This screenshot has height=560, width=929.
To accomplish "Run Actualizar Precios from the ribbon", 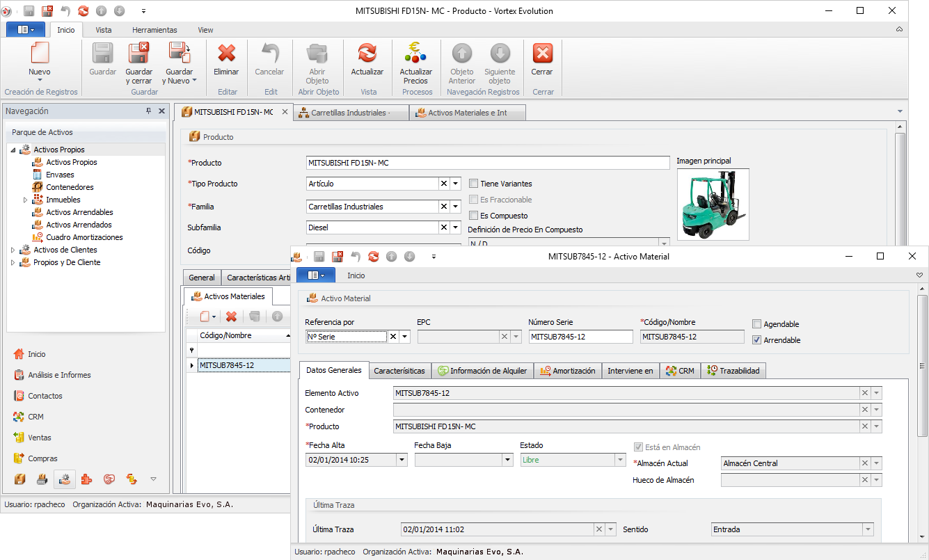I will pos(416,63).
